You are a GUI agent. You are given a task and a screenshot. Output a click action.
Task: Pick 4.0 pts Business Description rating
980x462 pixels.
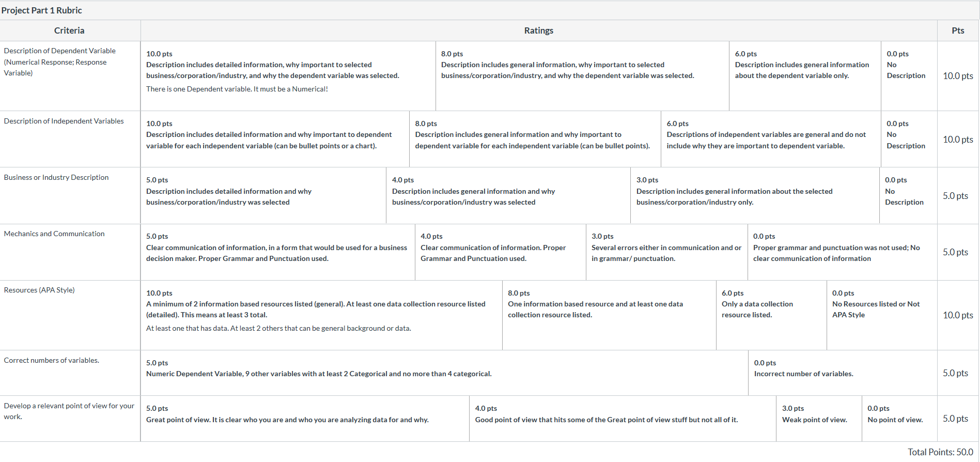pos(508,195)
